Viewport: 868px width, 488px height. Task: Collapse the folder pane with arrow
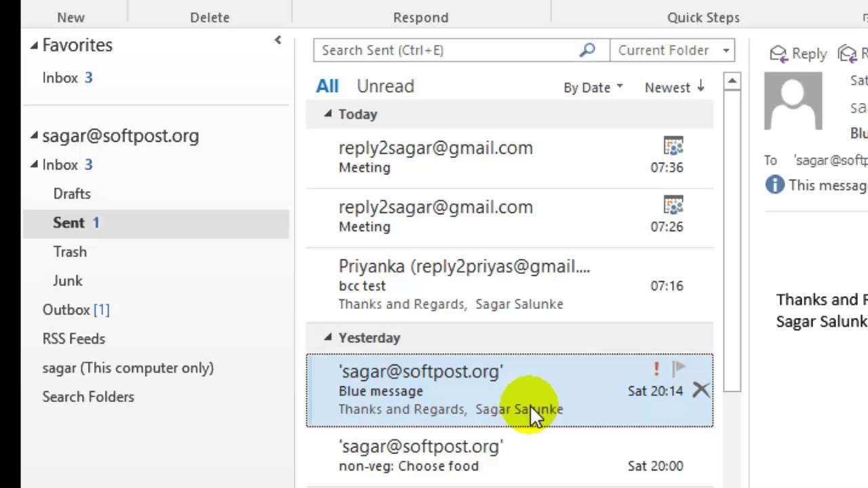tap(277, 41)
